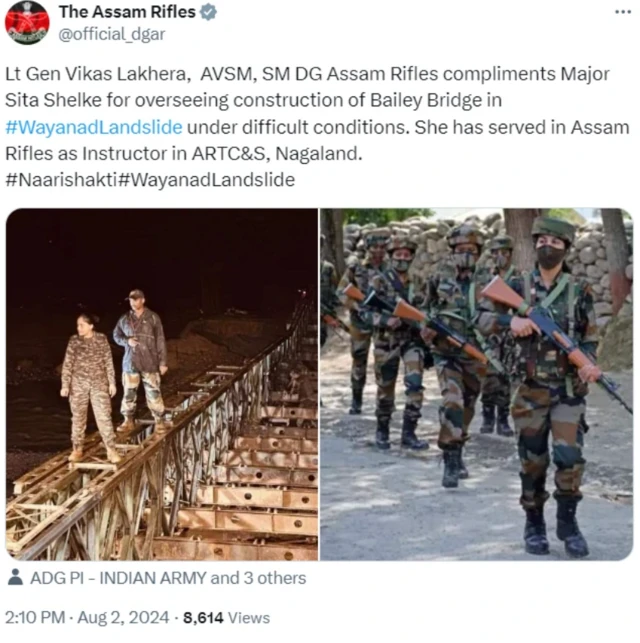Open The Assam Rifles profile avatar
The width and height of the screenshot is (640, 643).
click(x=27, y=23)
